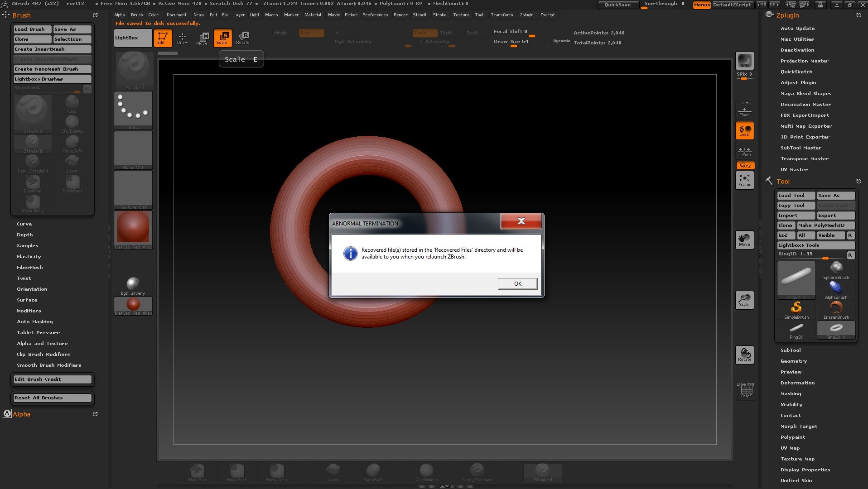This screenshot has height=489, width=868.
Task: Expand the UV Master plugin
Action: coord(794,170)
